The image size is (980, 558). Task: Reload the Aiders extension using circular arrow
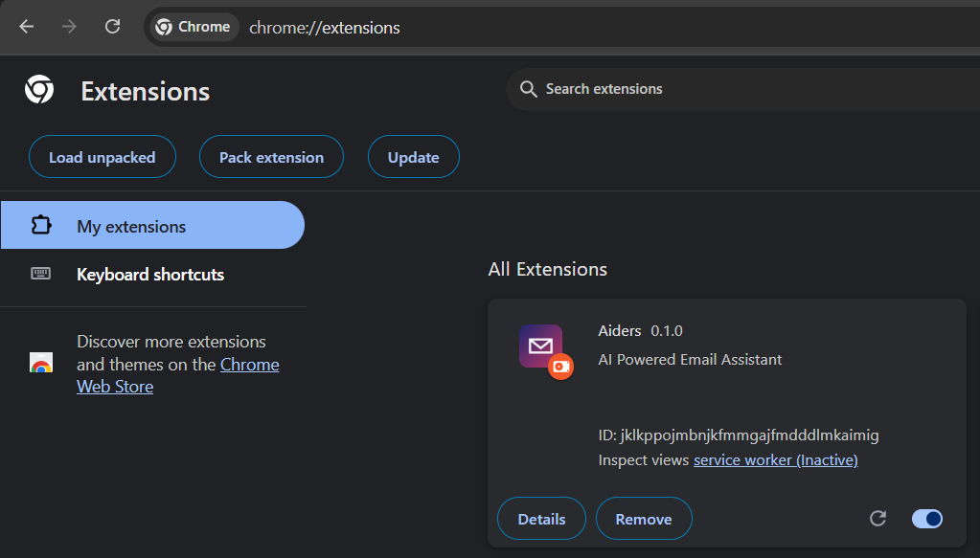click(878, 518)
